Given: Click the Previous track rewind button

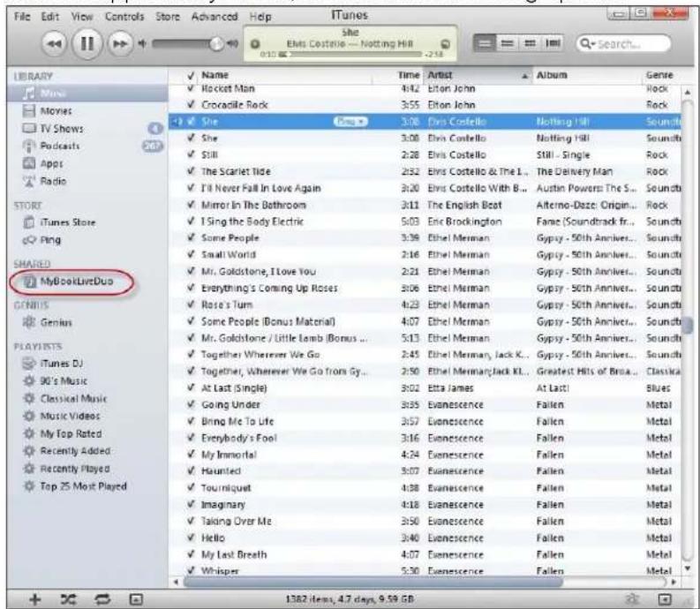Looking at the screenshot, I should coord(55,44).
